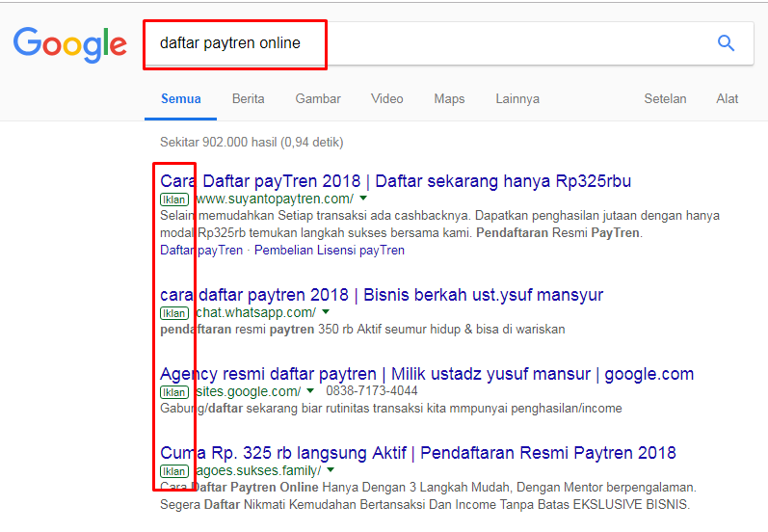Click the blue search magnifier icon
The width and height of the screenshot is (768, 532).
(726, 43)
